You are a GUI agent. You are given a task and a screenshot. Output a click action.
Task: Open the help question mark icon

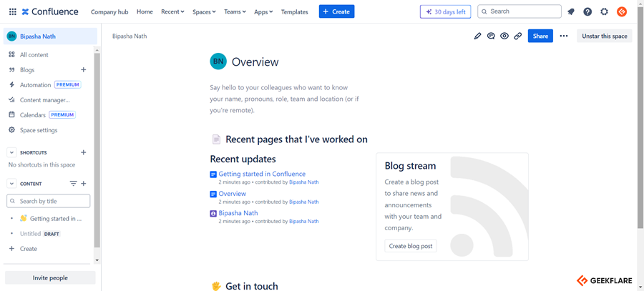(587, 11)
